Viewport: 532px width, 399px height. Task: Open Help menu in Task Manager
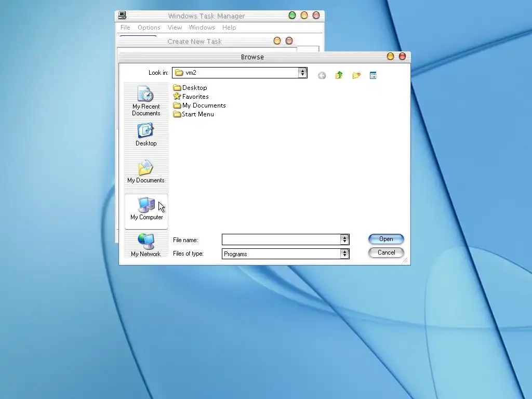click(229, 28)
